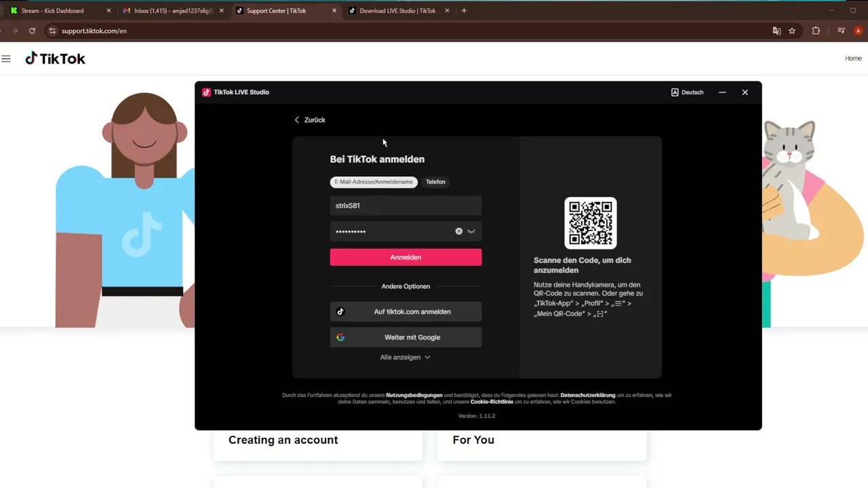The height and width of the screenshot is (488, 868).
Task: Clear the password with the X icon
Action: pos(459,231)
